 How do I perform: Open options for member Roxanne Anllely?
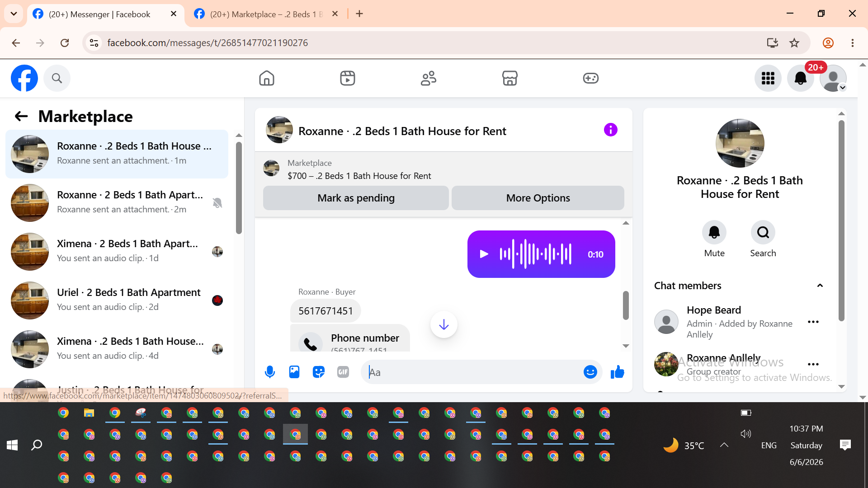(813, 364)
